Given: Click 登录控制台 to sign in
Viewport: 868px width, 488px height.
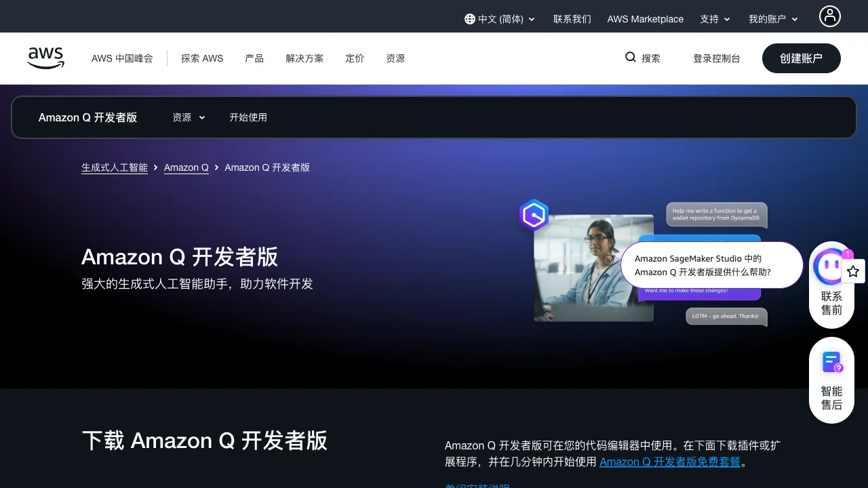Looking at the screenshot, I should (x=717, y=58).
